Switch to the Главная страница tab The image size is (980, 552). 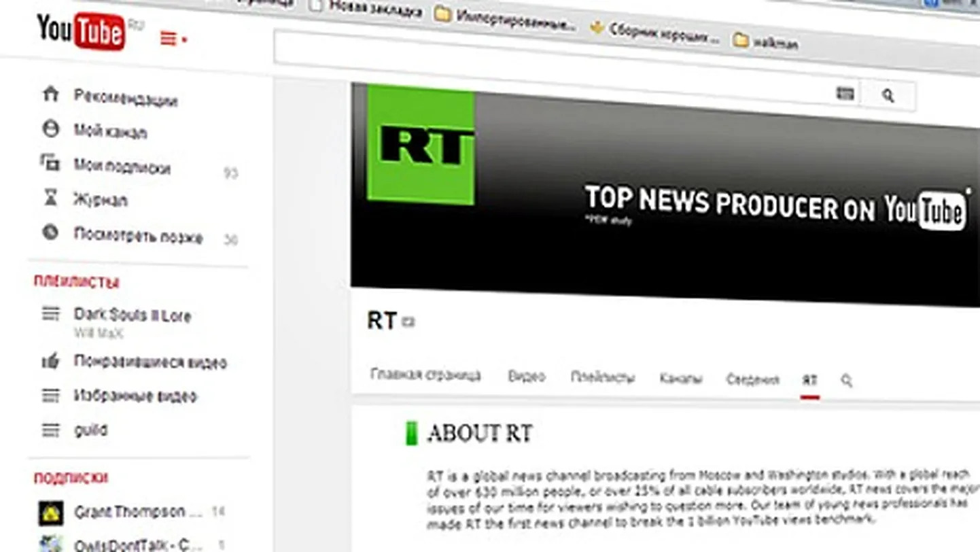click(425, 375)
